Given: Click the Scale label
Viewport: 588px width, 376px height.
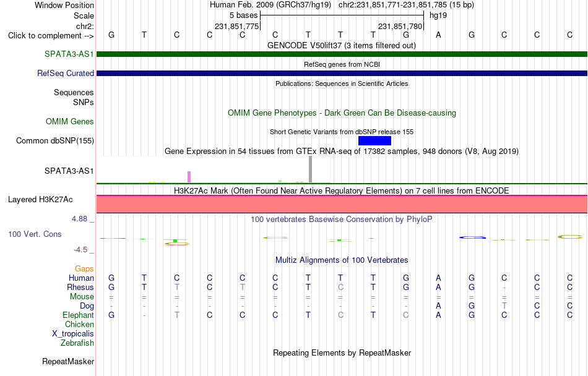Looking at the screenshot, I should 84,15.
